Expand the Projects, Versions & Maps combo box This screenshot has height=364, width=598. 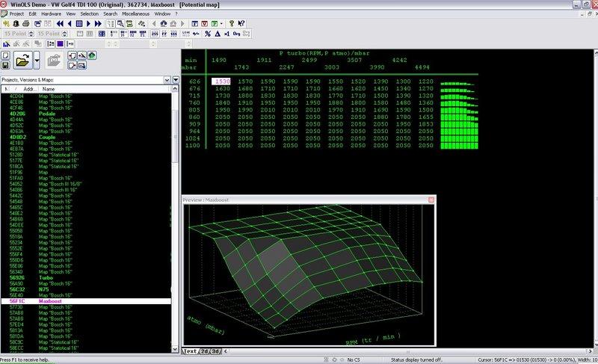[x=167, y=80]
